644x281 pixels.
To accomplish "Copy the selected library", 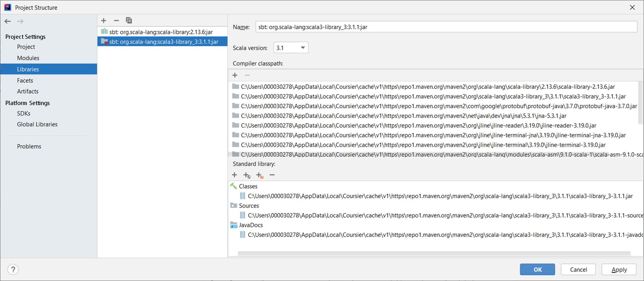I will 129,20.
